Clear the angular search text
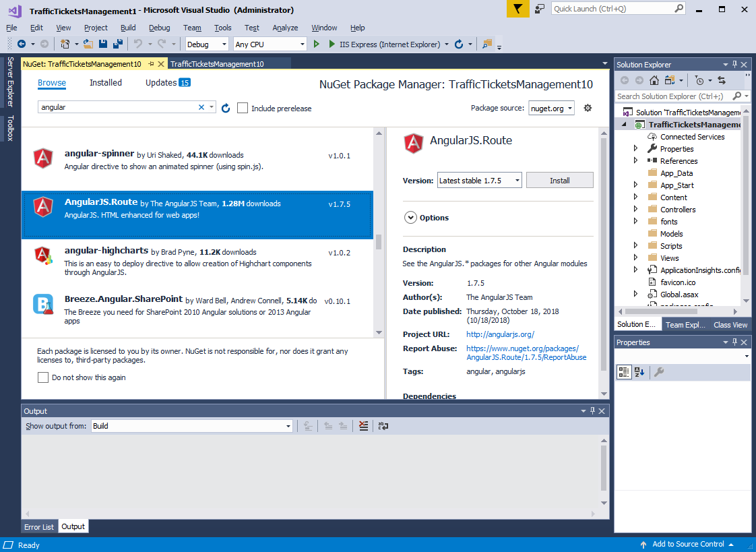Viewport: 756px width, 552px height. (201, 107)
